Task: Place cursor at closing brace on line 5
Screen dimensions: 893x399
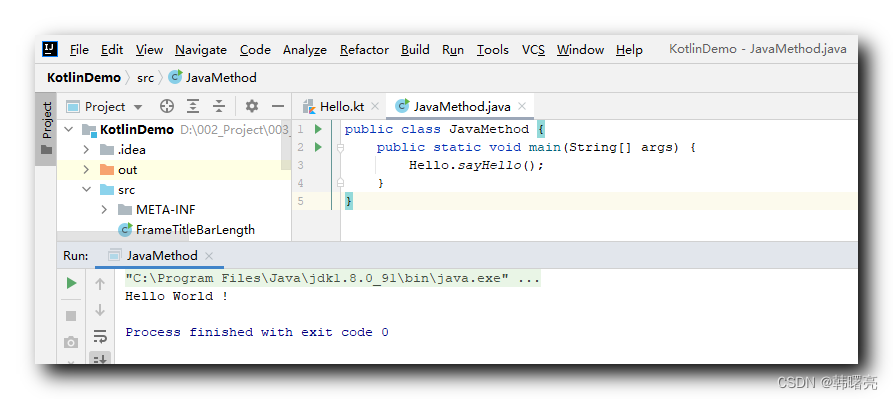Action: pyautogui.click(x=349, y=201)
